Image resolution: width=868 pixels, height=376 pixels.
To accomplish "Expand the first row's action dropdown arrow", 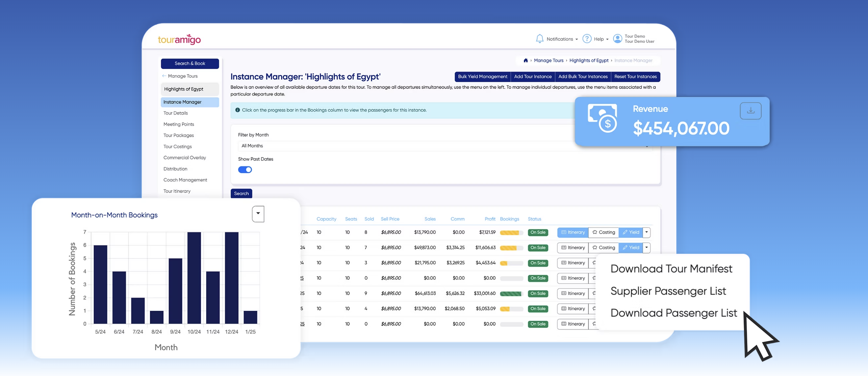I will tap(646, 232).
